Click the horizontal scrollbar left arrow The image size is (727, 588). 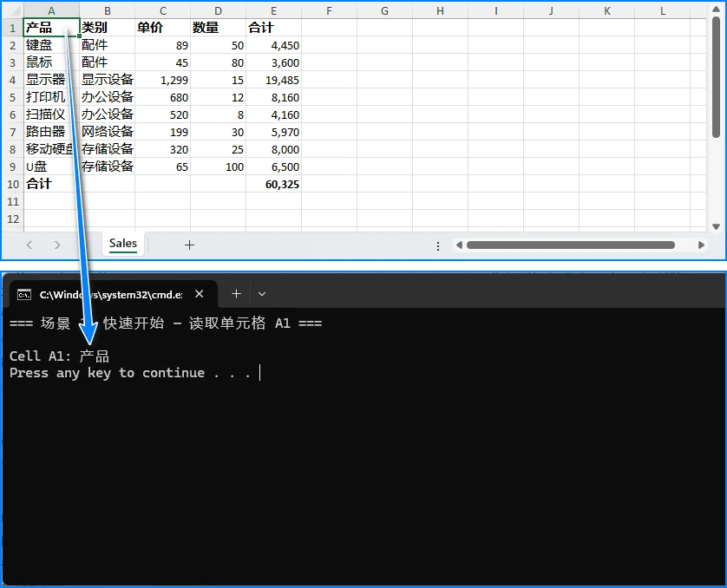pyautogui.click(x=459, y=245)
